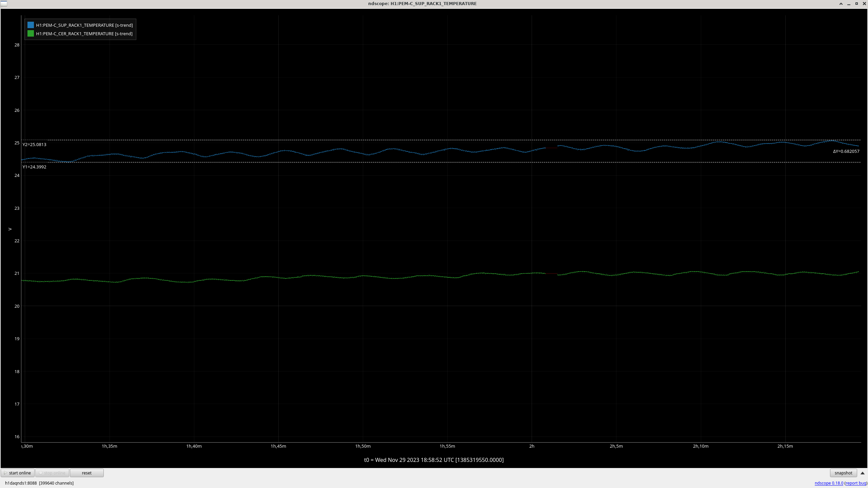Open the report bug link
The width and height of the screenshot is (868, 488).
pyautogui.click(x=855, y=483)
